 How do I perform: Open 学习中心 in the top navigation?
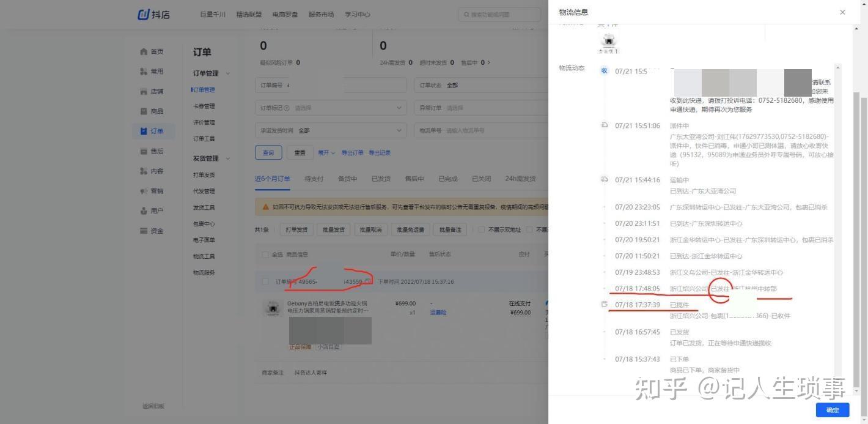click(357, 14)
